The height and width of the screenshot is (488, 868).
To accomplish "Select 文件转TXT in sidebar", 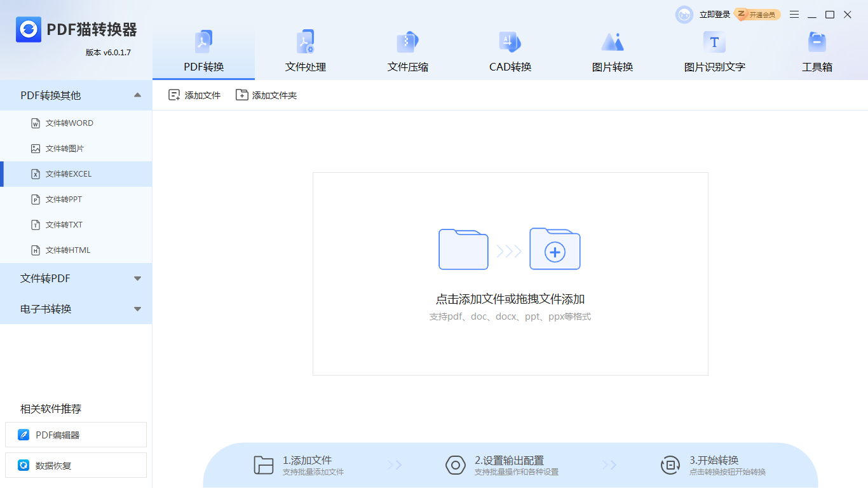I will [x=64, y=225].
